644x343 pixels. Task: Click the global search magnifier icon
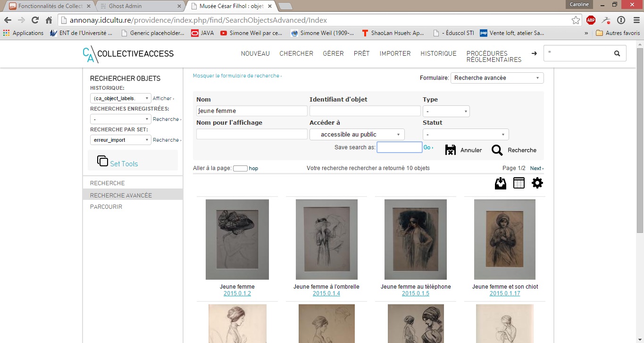pos(617,53)
